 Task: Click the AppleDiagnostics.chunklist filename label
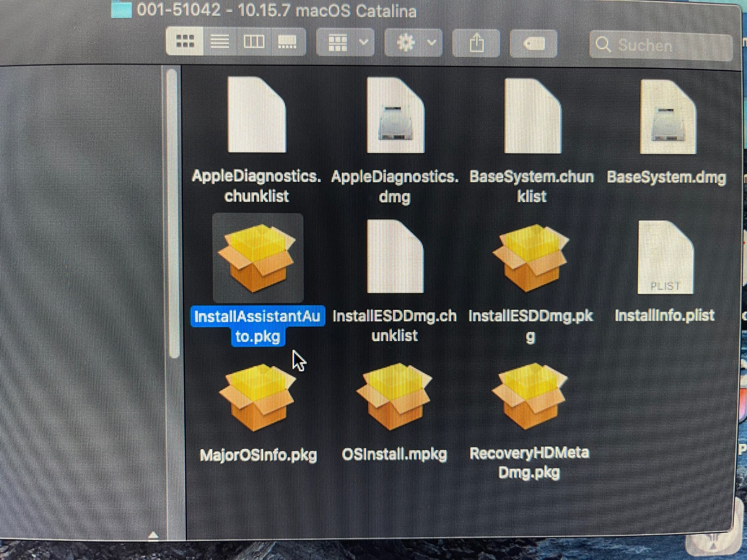(x=257, y=186)
